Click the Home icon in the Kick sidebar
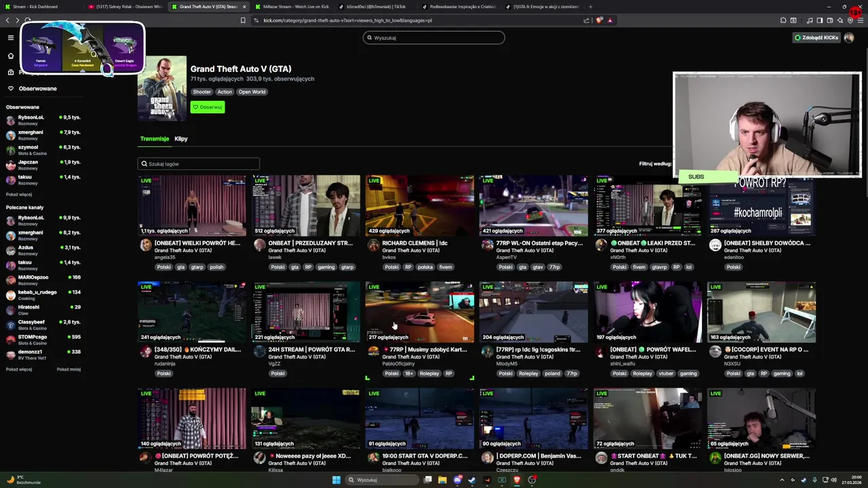 [11, 56]
